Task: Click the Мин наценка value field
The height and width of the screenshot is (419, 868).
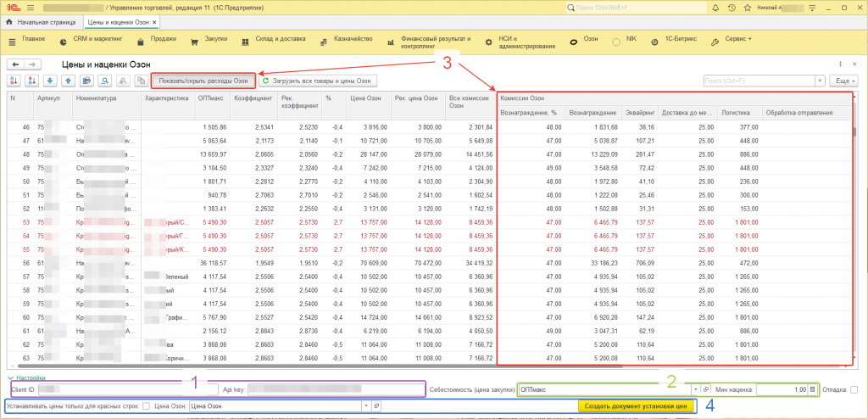Action: click(x=782, y=389)
